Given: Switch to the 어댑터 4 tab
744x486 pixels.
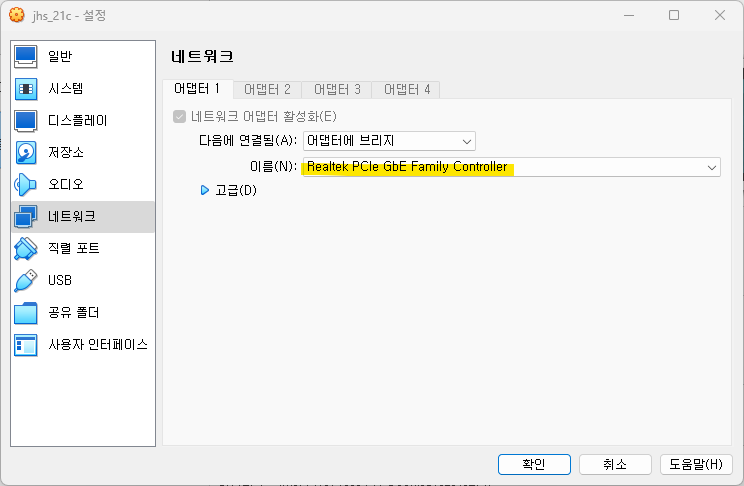Looking at the screenshot, I should coord(407,90).
